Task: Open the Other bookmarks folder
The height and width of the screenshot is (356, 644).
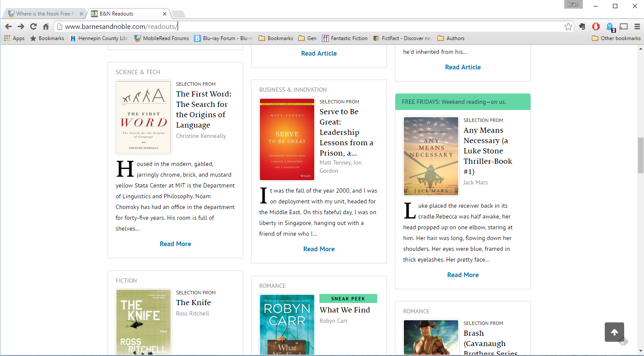Action: (x=616, y=38)
